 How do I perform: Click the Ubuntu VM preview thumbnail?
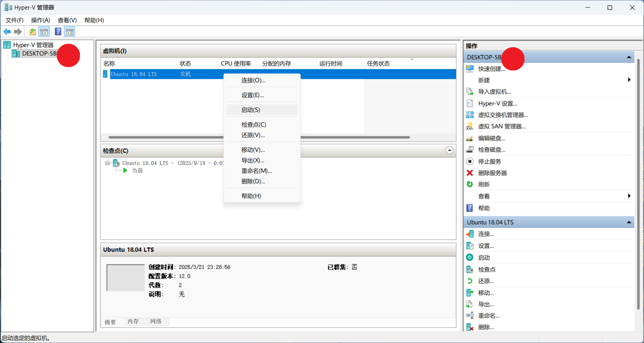click(126, 278)
